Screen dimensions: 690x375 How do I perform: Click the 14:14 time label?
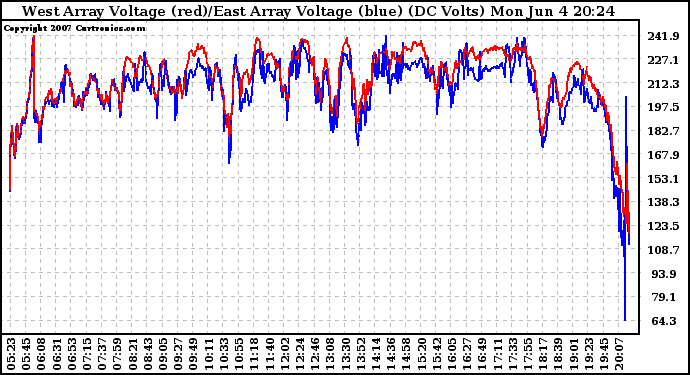[x=376, y=354]
